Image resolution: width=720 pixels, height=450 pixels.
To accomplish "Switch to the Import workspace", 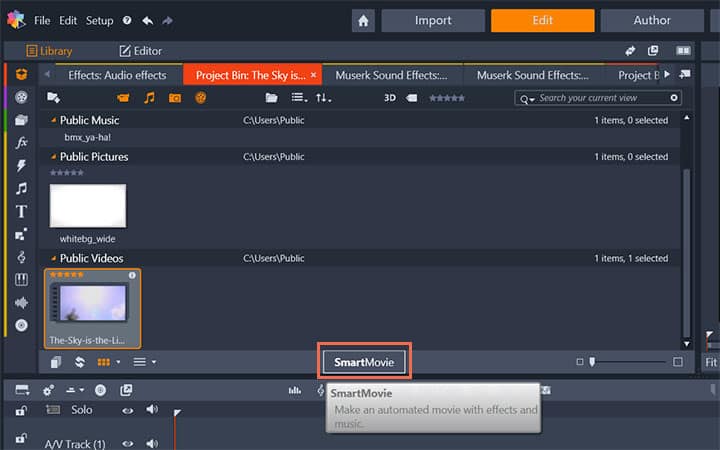I will click(433, 20).
